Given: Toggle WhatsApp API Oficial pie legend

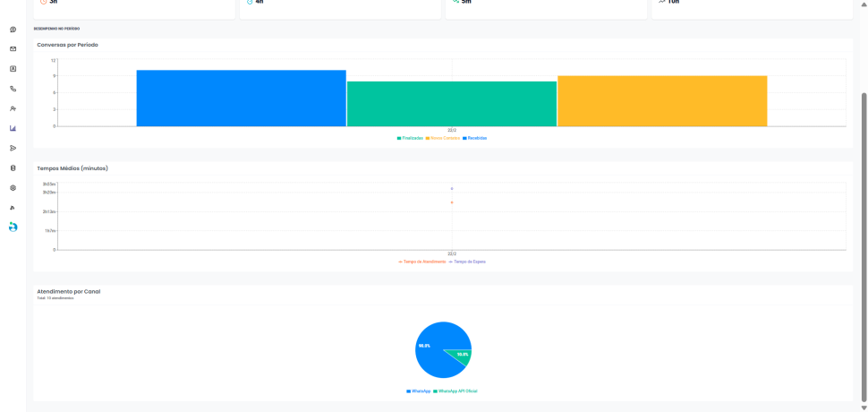Looking at the screenshot, I should (455, 391).
